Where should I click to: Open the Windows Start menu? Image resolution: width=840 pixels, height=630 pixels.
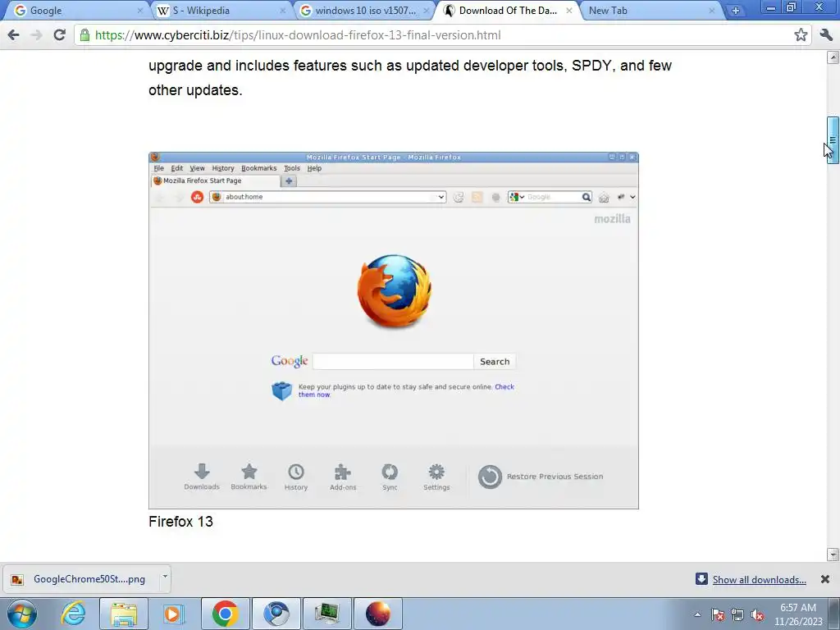(x=22, y=614)
